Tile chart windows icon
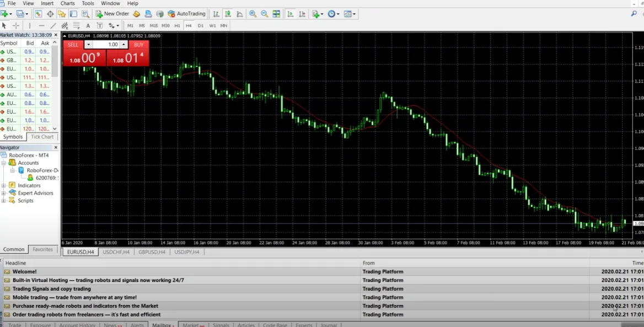 click(x=276, y=14)
